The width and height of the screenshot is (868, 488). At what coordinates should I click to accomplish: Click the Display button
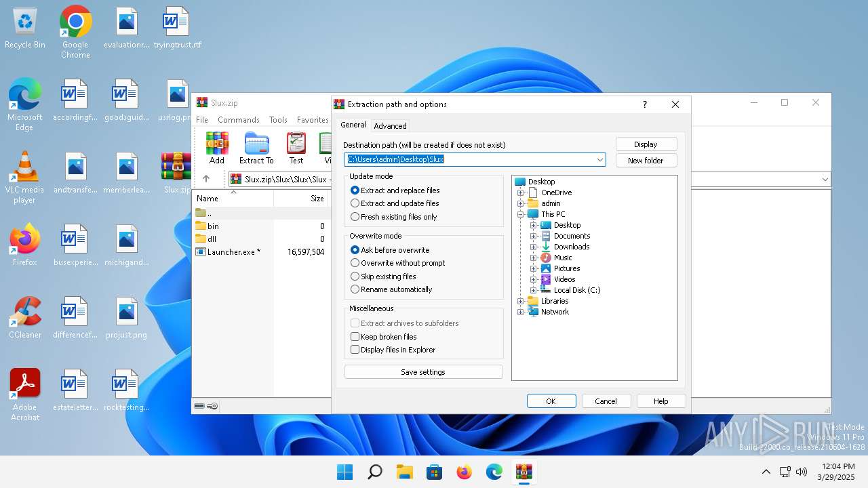[646, 144]
